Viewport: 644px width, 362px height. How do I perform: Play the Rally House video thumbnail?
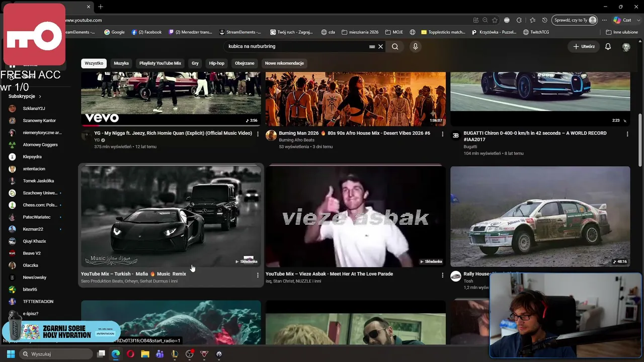[540, 217]
